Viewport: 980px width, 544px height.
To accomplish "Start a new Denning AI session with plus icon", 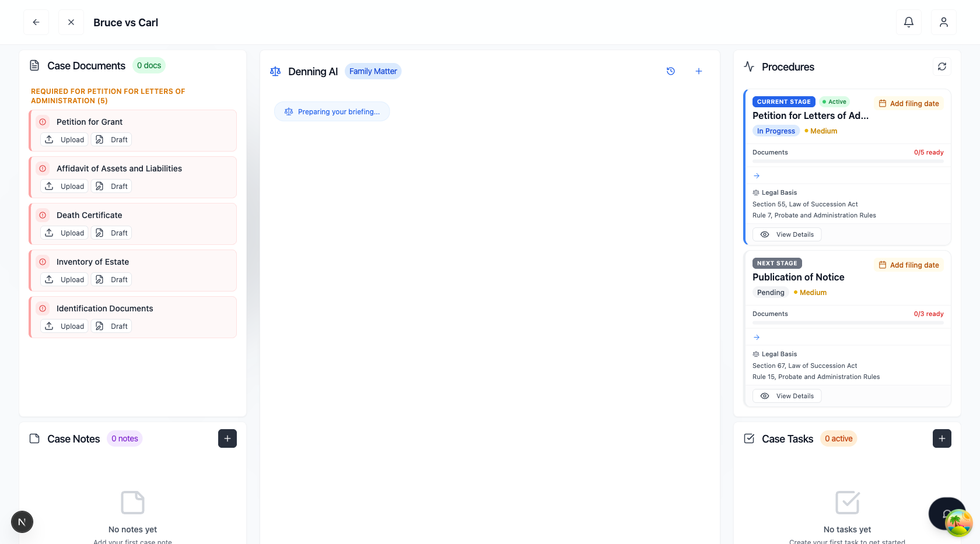I will pos(698,71).
